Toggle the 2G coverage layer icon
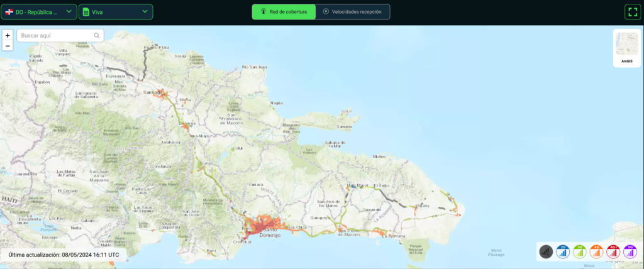The image size is (644, 269). pos(563,252)
